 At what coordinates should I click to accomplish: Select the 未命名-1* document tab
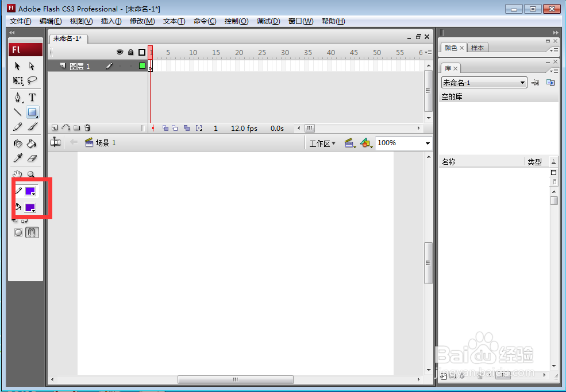(x=68, y=38)
